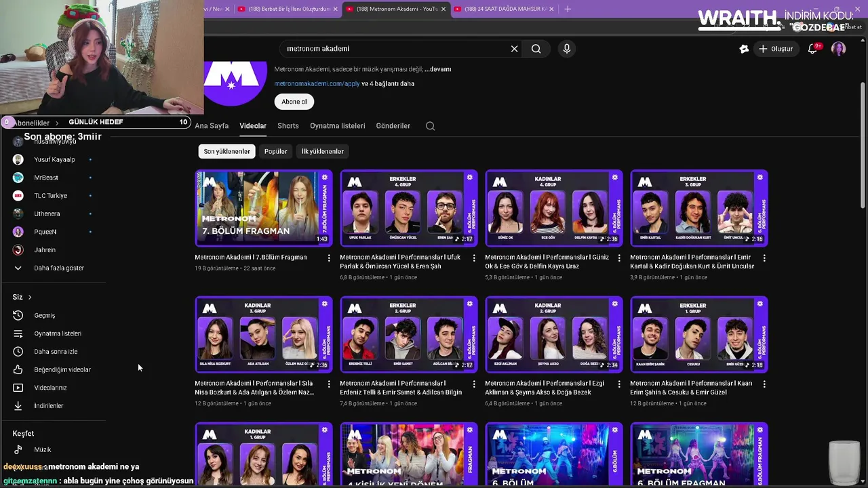Viewport: 868px width, 488px height.
Task: Open the account avatar menu
Action: [839, 49]
